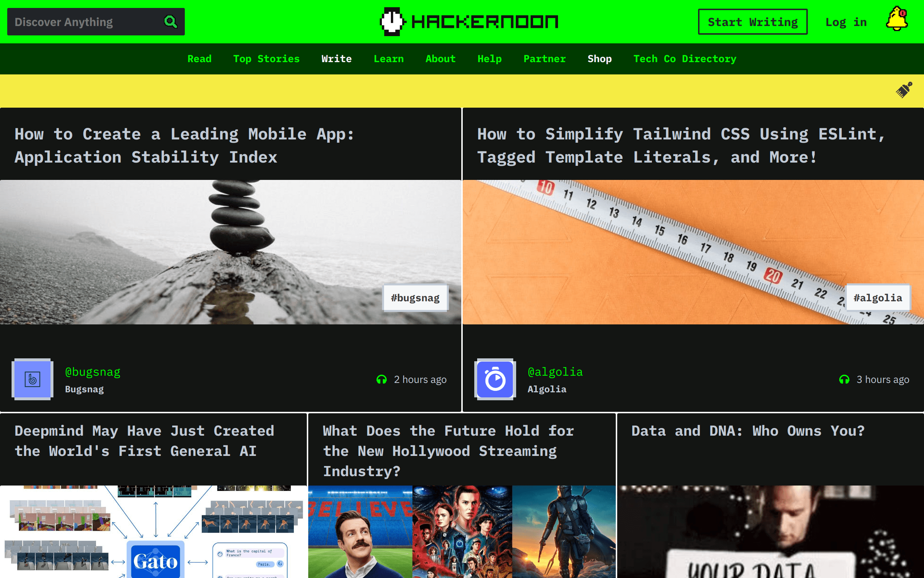Open the @algolia author profile link

coord(555,372)
